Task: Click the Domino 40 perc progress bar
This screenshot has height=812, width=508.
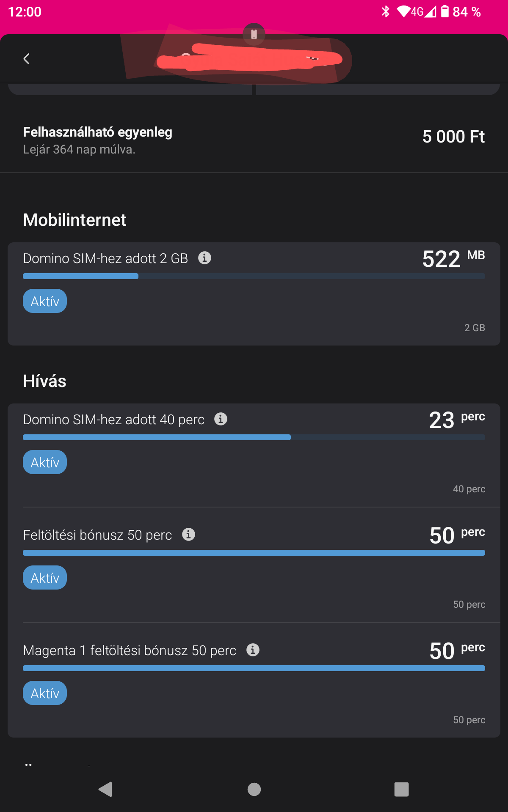Action: [x=254, y=437]
